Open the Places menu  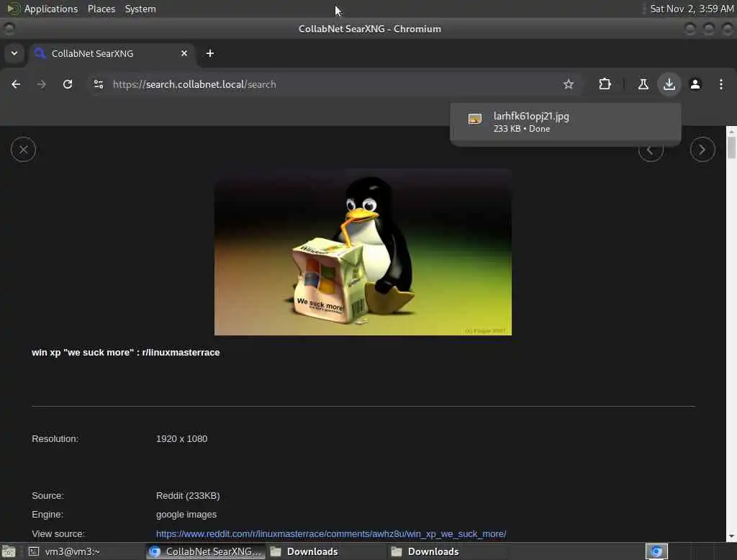coord(101,9)
